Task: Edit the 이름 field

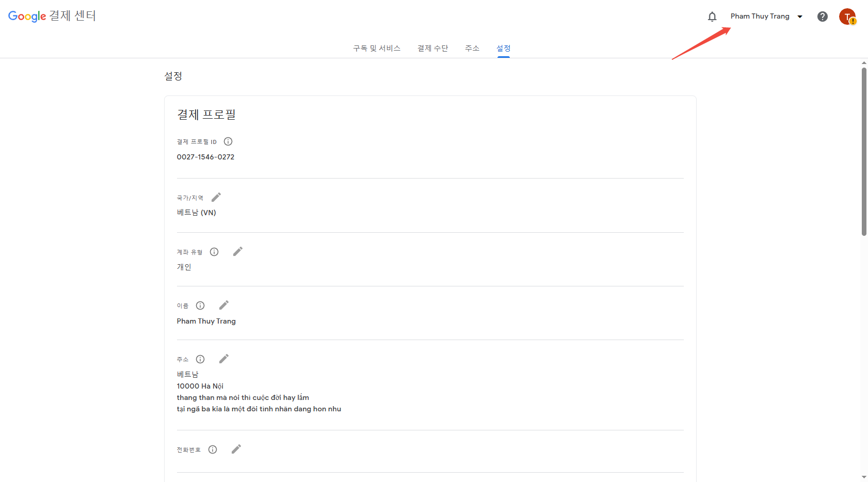Action: pos(224,305)
